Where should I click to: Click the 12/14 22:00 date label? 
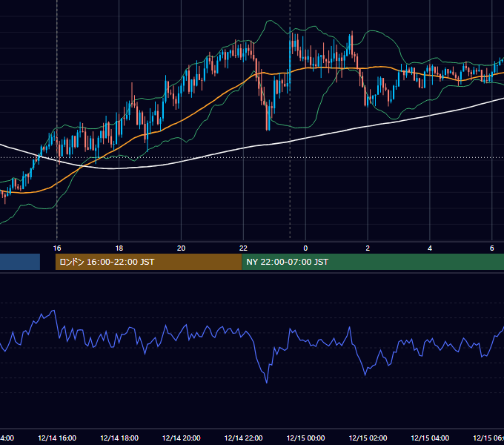point(243,438)
